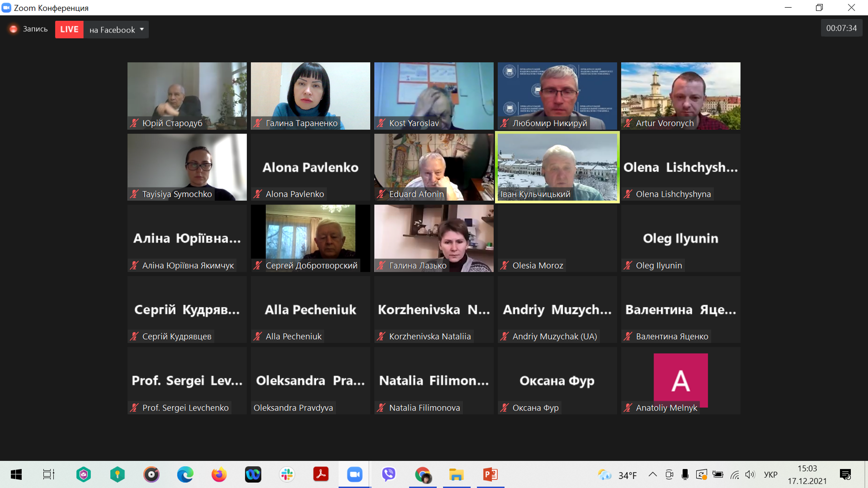868x488 pixels.
Task: Click Alona Pavlenko's muted microphone icon
Action: [258, 194]
